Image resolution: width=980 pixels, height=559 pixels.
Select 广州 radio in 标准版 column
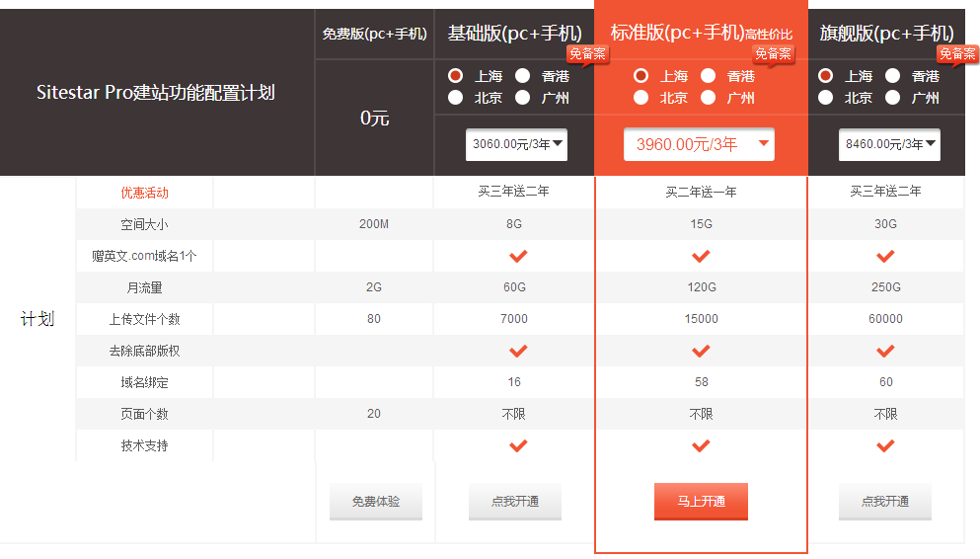click(709, 98)
